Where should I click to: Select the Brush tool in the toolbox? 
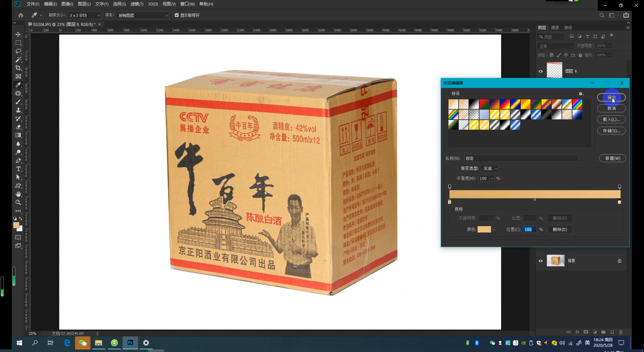[18, 101]
